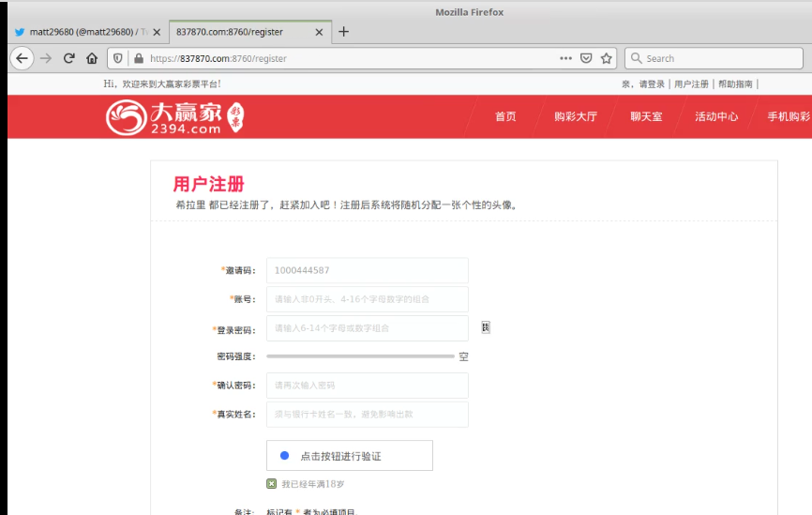This screenshot has width=812, height=515.
Task: Click the magnifier icon in Search box
Action: [x=636, y=58]
